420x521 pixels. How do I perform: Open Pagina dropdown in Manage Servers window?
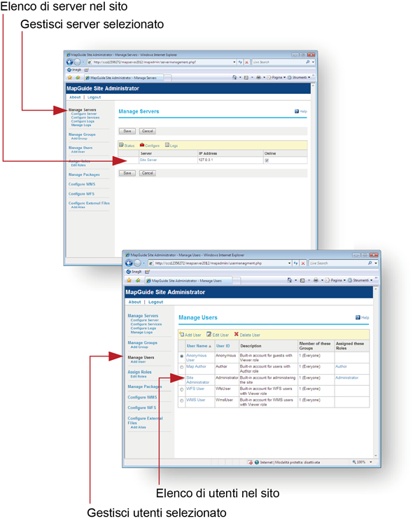coord(284,78)
